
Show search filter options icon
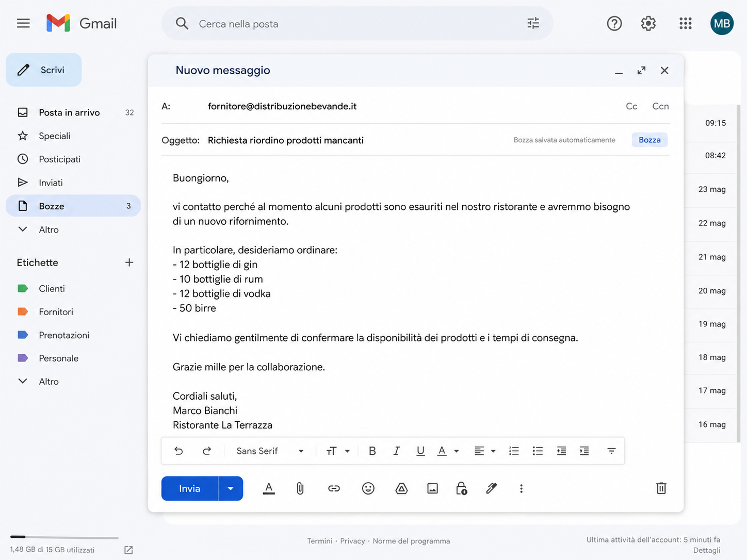coord(533,23)
